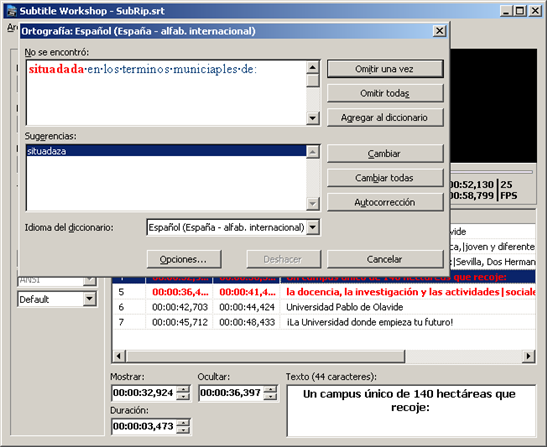Click the video seek bar
The image size is (547, 447).
(x=491, y=172)
